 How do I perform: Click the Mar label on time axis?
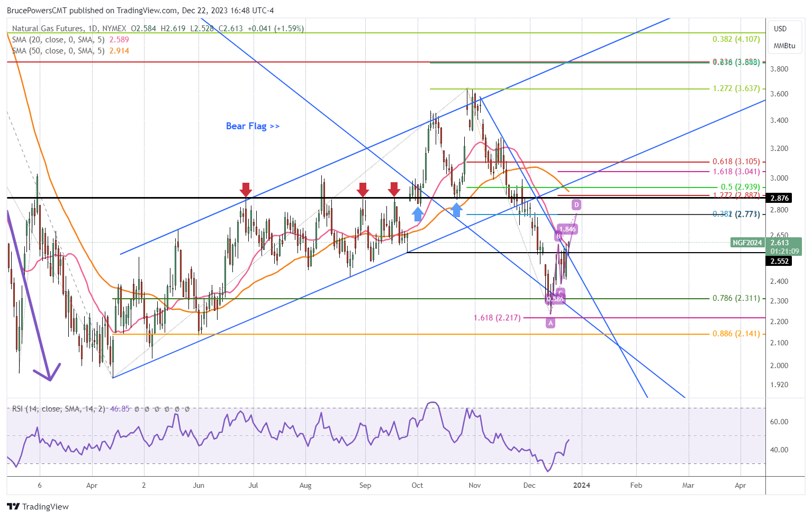(x=688, y=485)
